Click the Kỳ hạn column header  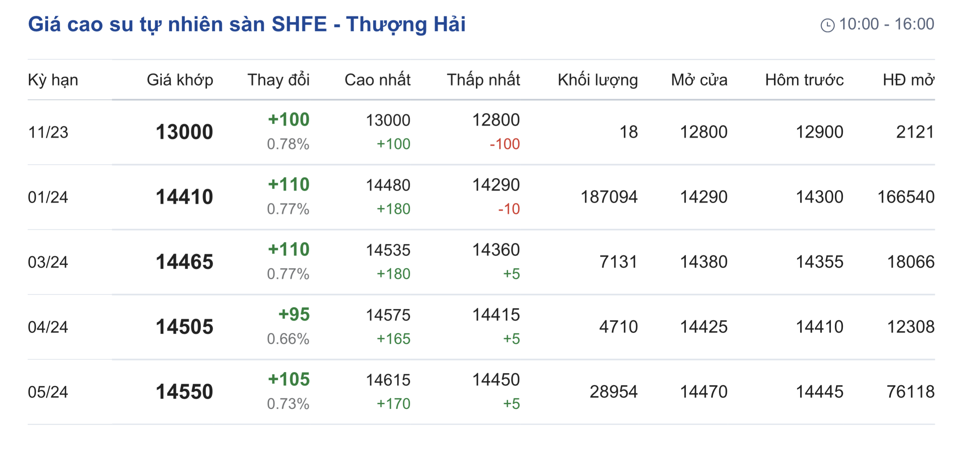(53, 80)
